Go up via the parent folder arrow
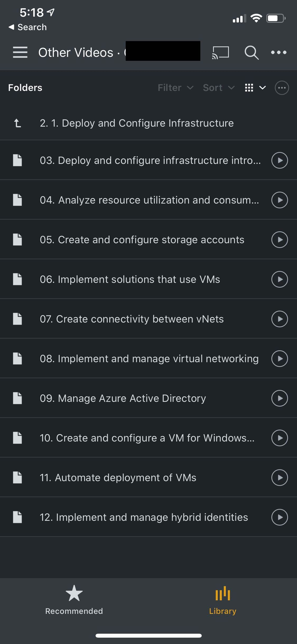 coord(17,123)
